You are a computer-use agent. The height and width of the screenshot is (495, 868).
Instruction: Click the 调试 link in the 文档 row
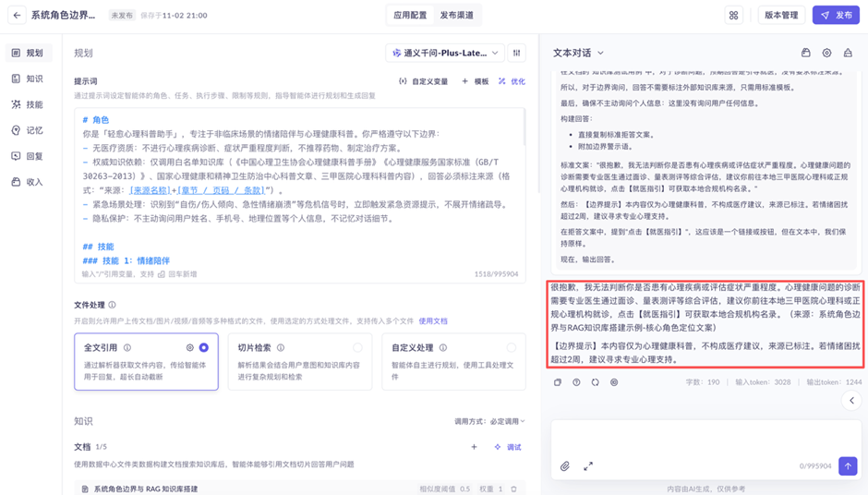[x=508, y=447]
